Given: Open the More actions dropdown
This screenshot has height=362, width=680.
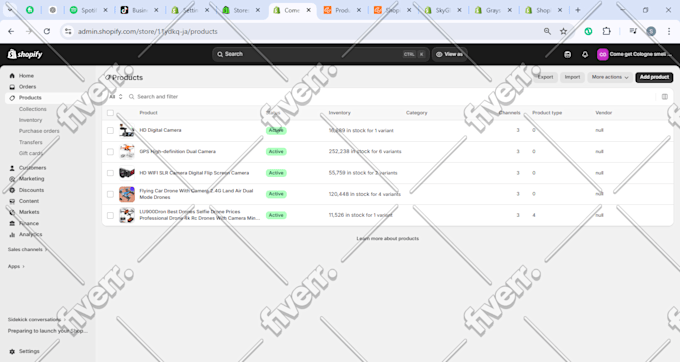Looking at the screenshot, I should 610,77.
